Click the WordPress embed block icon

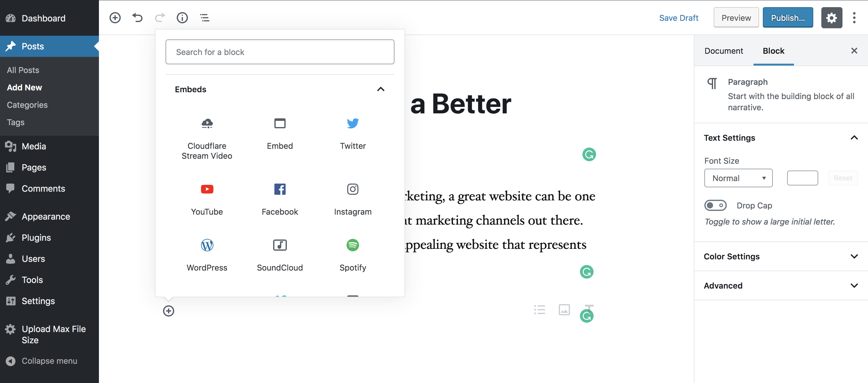tap(207, 245)
